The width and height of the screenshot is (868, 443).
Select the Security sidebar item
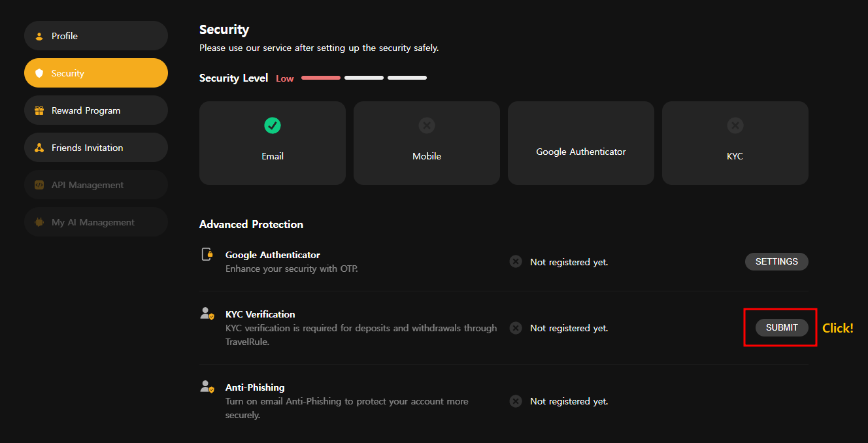coord(96,73)
